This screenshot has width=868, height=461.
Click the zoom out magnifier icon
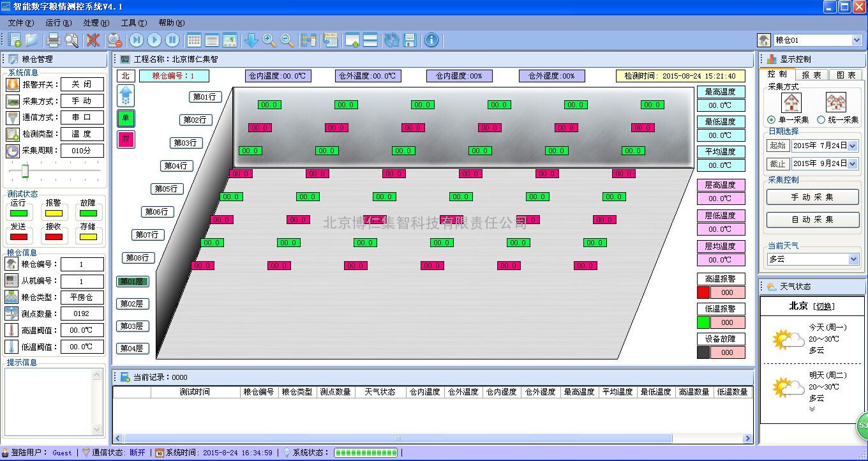tap(287, 40)
